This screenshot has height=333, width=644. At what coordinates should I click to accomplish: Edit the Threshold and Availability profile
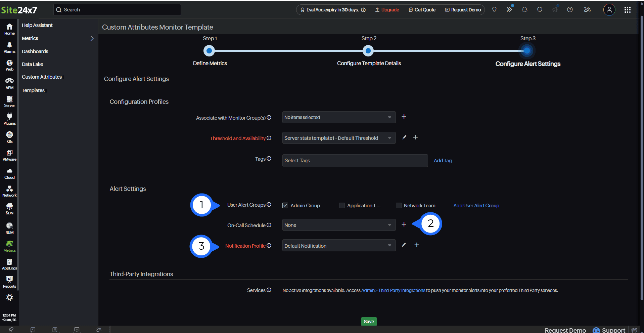tap(404, 137)
